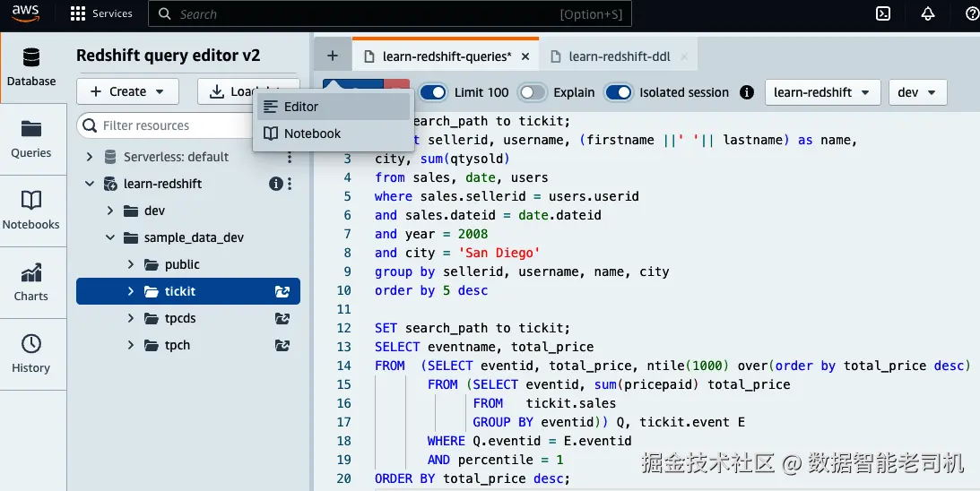Click 'San Diego' string in line 8
Viewport: 980px width, 491px height.
click(499, 253)
